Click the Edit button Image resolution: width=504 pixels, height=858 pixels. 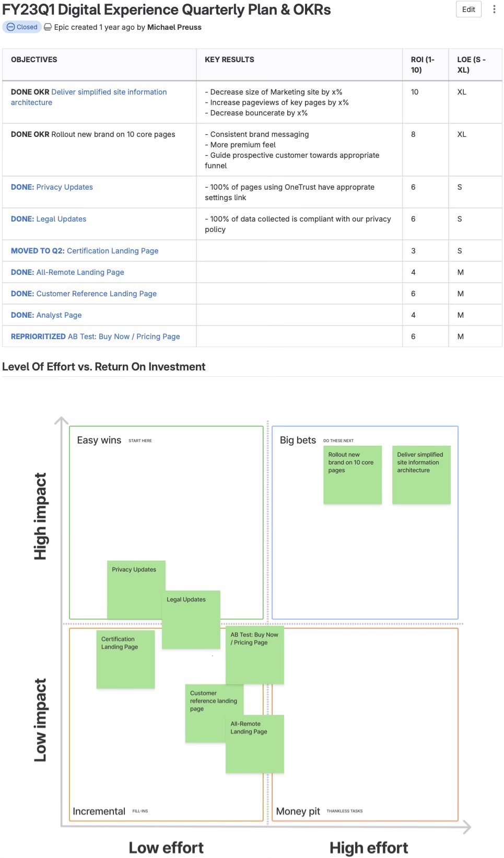pos(468,9)
